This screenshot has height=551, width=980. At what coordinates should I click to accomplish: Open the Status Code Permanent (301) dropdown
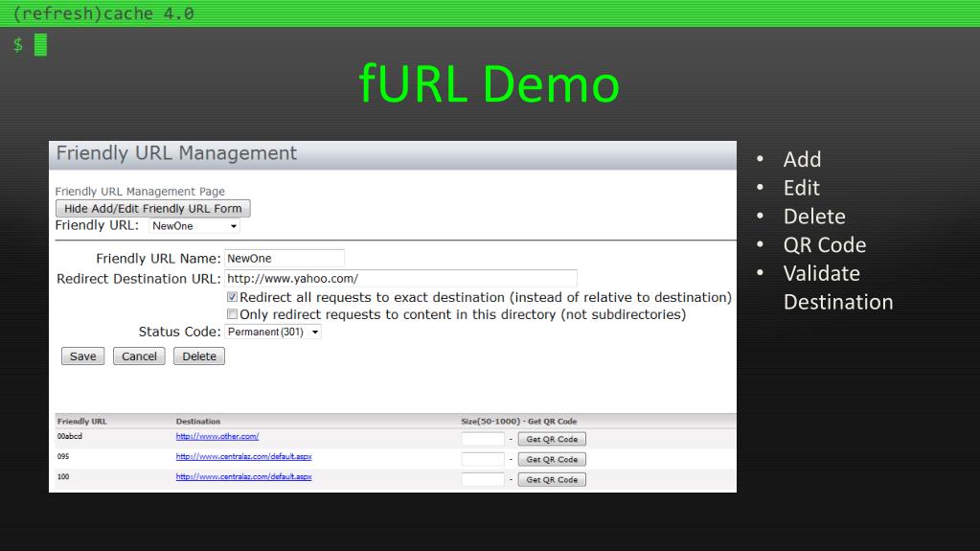pos(273,333)
